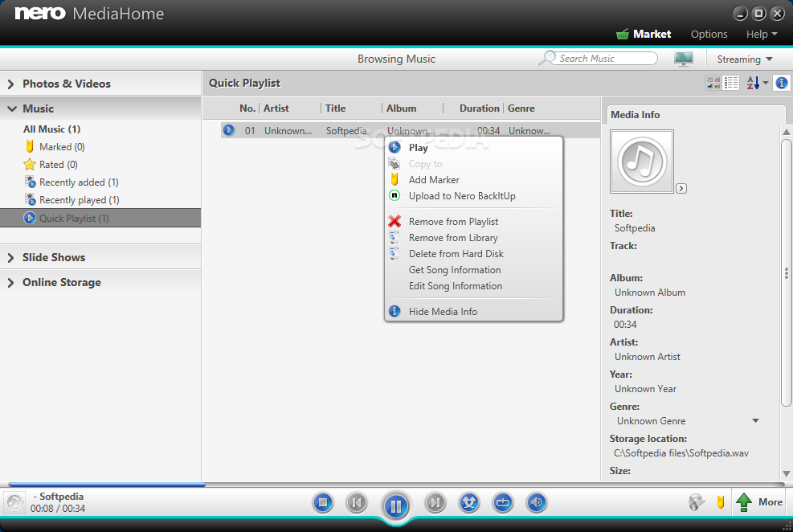Choose Hide Media Info

473,312
